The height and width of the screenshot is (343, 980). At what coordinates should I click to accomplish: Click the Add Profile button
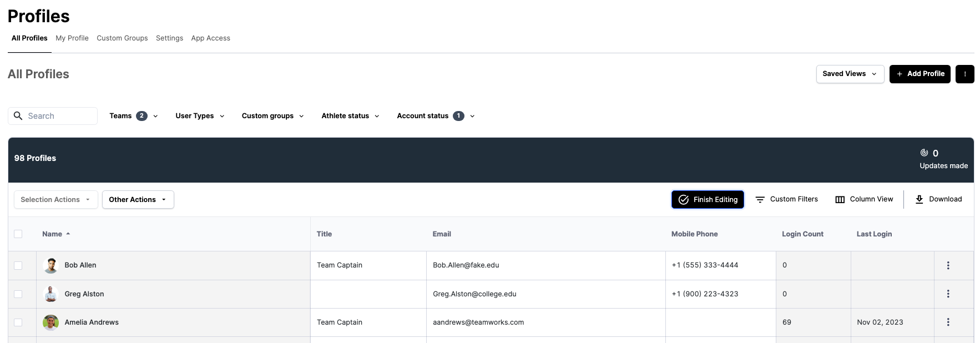click(x=920, y=74)
